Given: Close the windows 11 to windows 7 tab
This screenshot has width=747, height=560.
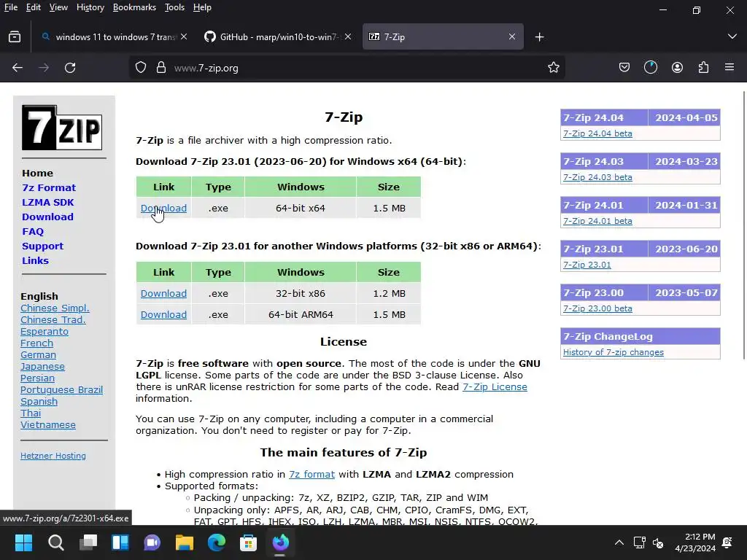Looking at the screenshot, I should click(x=184, y=36).
